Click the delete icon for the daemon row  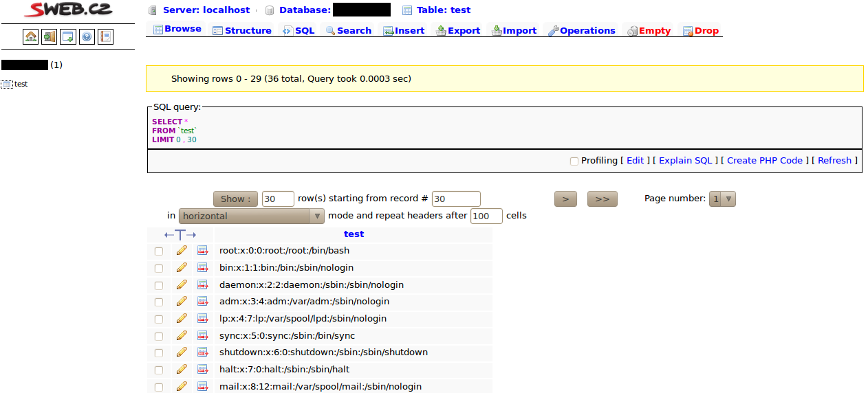202,284
